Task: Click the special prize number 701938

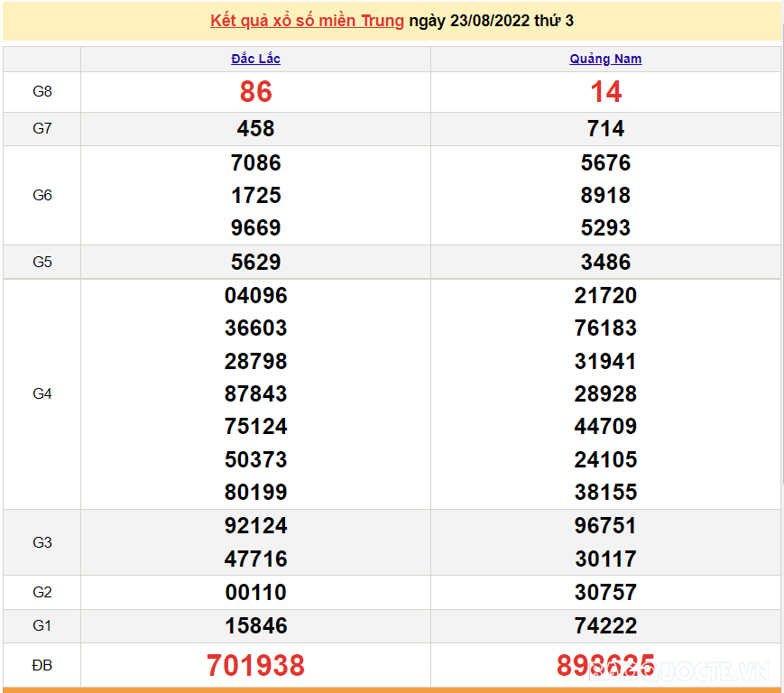Action: coord(255,666)
